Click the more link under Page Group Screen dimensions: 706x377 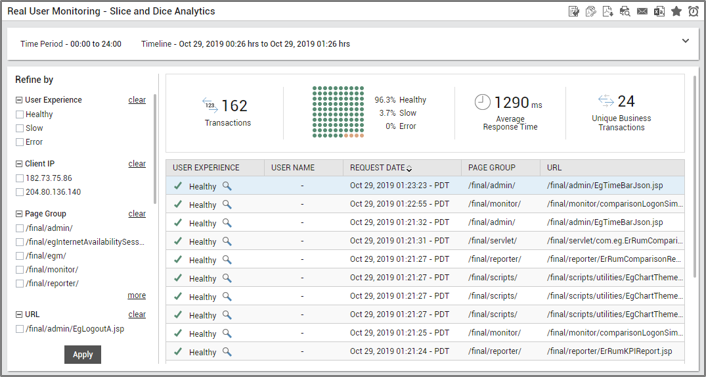(136, 295)
